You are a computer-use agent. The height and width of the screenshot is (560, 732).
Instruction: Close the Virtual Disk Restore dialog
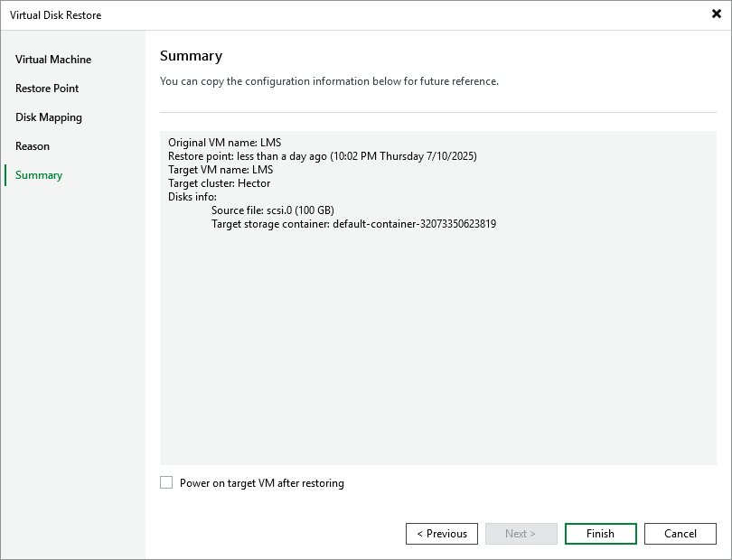pos(717,14)
